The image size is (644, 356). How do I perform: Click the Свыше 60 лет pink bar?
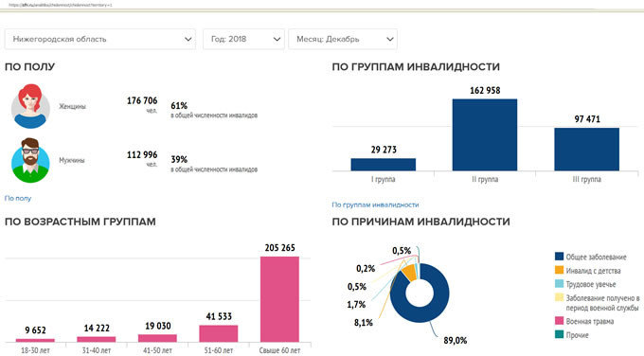click(x=279, y=299)
